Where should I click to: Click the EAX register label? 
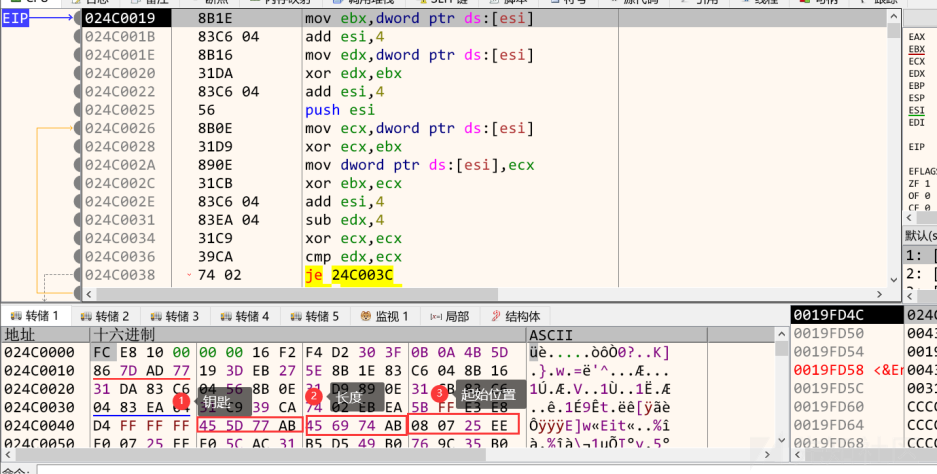[916, 37]
